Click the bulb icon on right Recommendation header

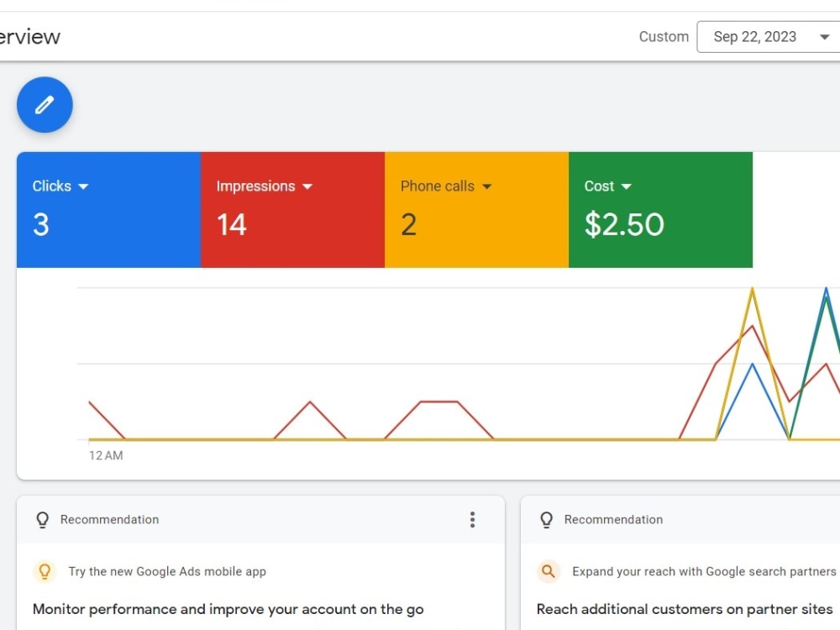pyautogui.click(x=546, y=519)
